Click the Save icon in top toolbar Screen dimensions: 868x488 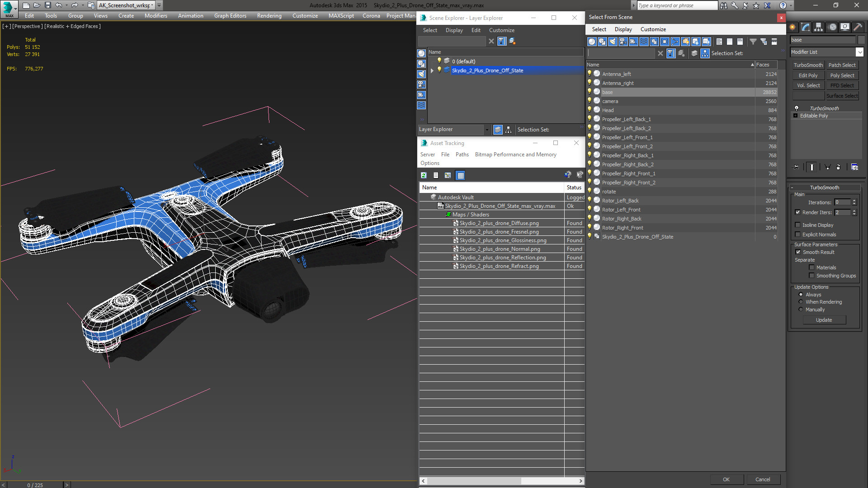47,5
